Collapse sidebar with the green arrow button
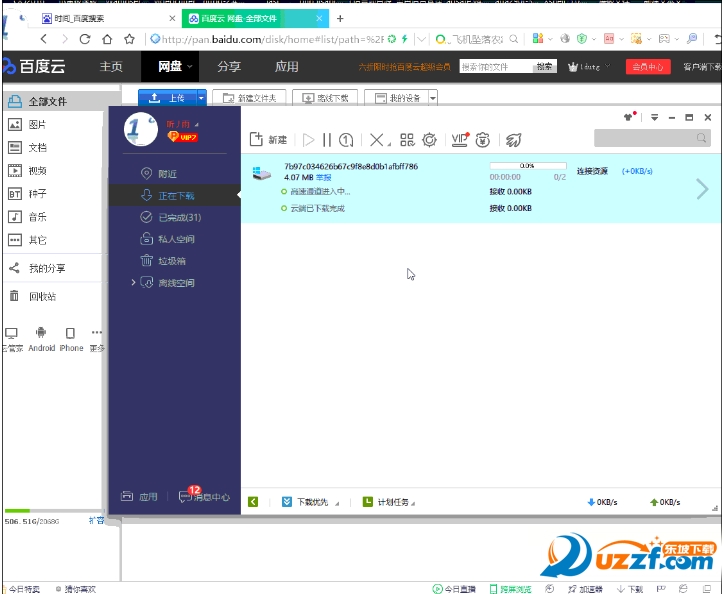This screenshot has width=724, height=594. pyautogui.click(x=253, y=502)
